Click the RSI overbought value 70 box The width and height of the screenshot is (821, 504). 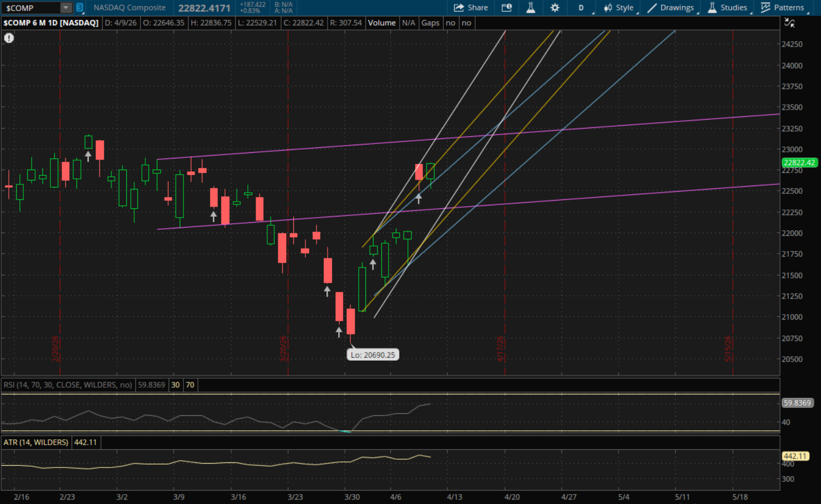point(190,385)
